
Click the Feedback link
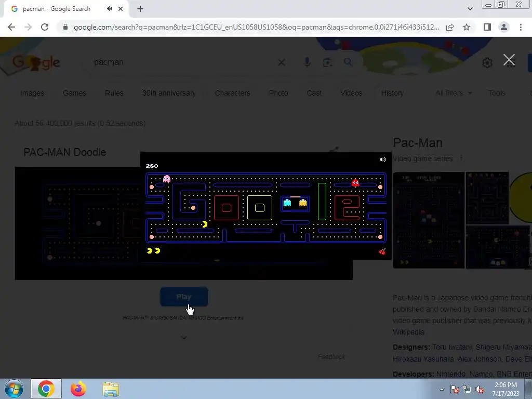tap(331, 356)
